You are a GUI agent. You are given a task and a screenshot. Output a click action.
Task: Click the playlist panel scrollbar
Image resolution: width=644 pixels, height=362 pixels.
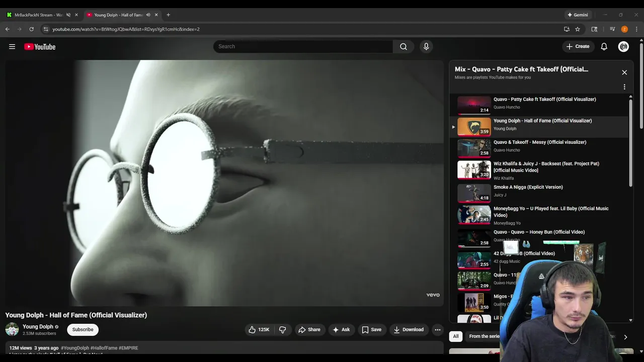coord(630,143)
